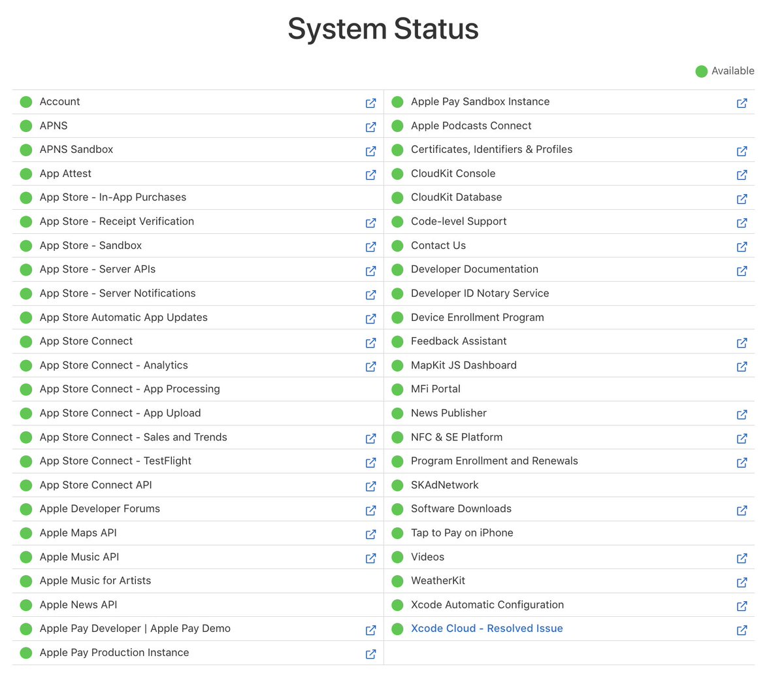This screenshot has height=675, width=784.
Task: Open the CloudKit Console external link icon
Action: (x=742, y=174)
